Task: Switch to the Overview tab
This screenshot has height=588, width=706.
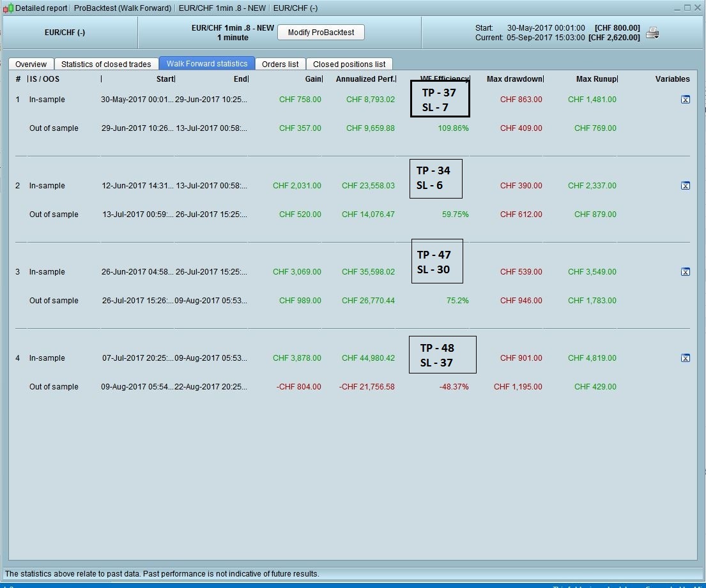Action: coord(31,64)
